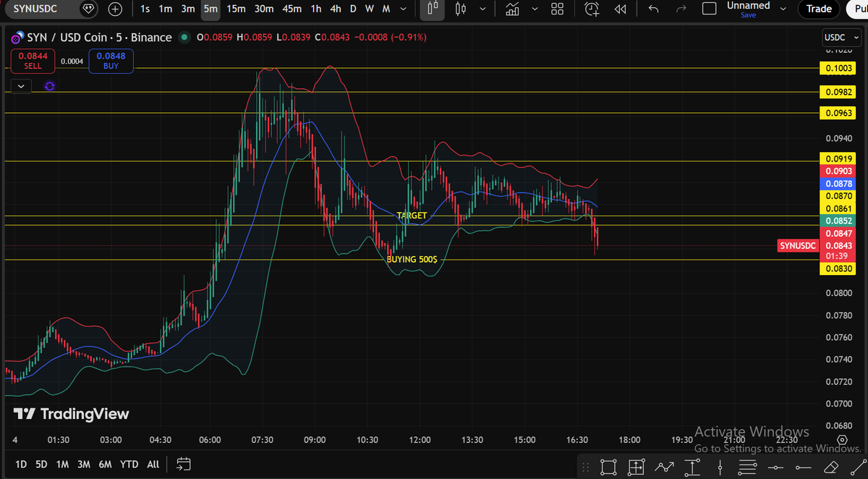The width and height of the screenshot is (868, 479).
Task: Add a symbol with the plus icon
Action: click(115, 9)
